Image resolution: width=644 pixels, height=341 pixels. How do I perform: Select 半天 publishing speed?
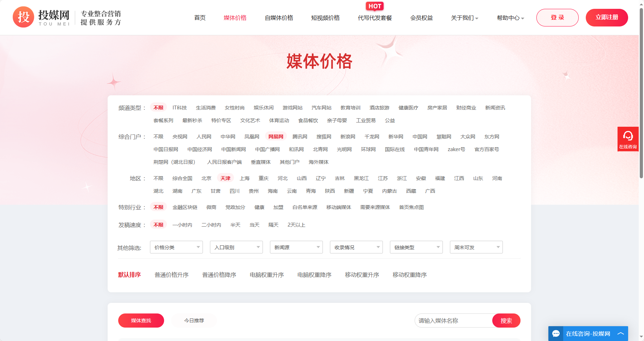pyautogui.click(x=235, y=225)
